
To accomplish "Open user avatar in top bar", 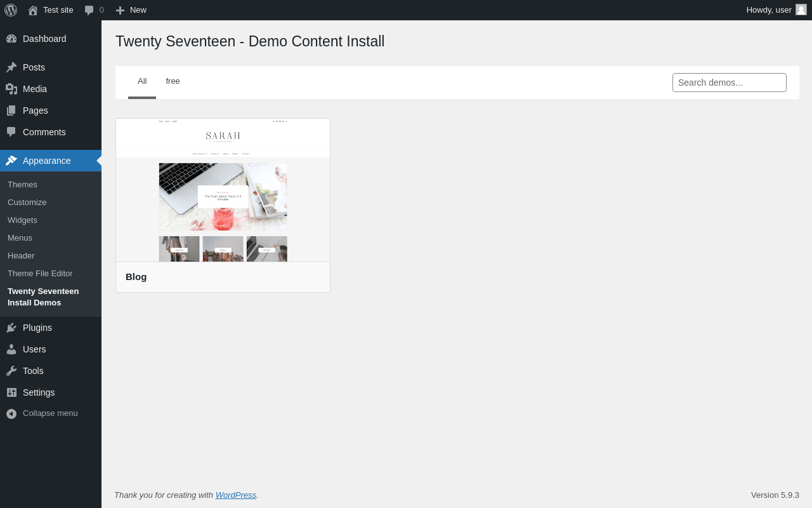I will (x=801, y=10).
